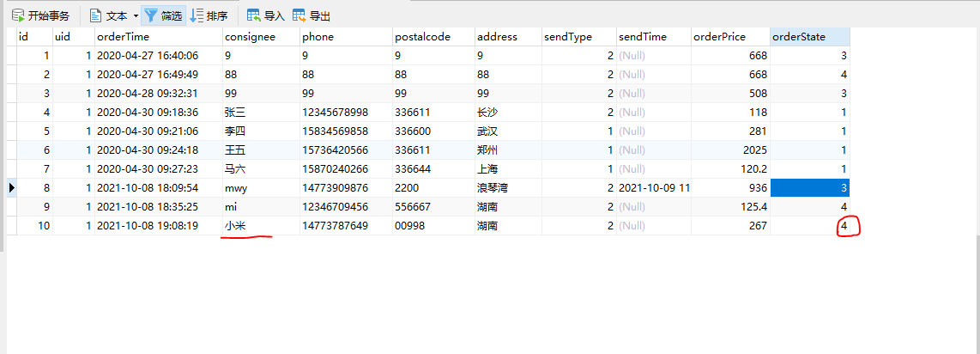Click the current-row arrow indicator for row 8
The image size is (980, 354).
[x=12, y=187]
